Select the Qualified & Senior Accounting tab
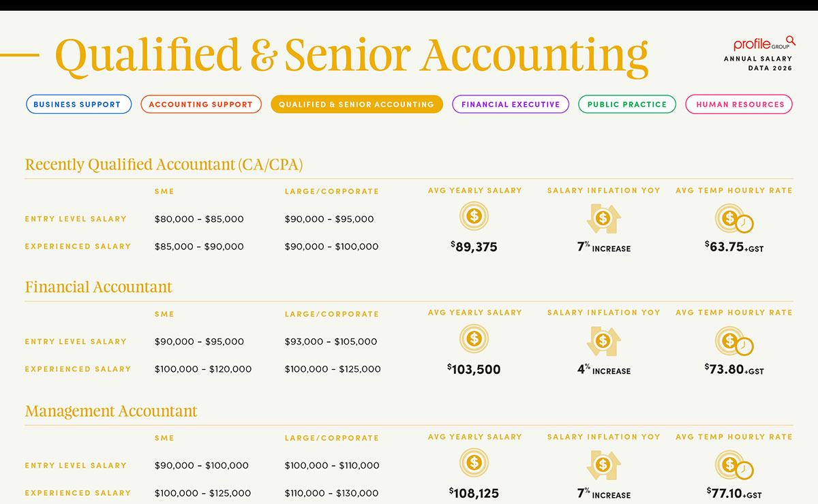 pyautogui.click(x=357, y=105)
